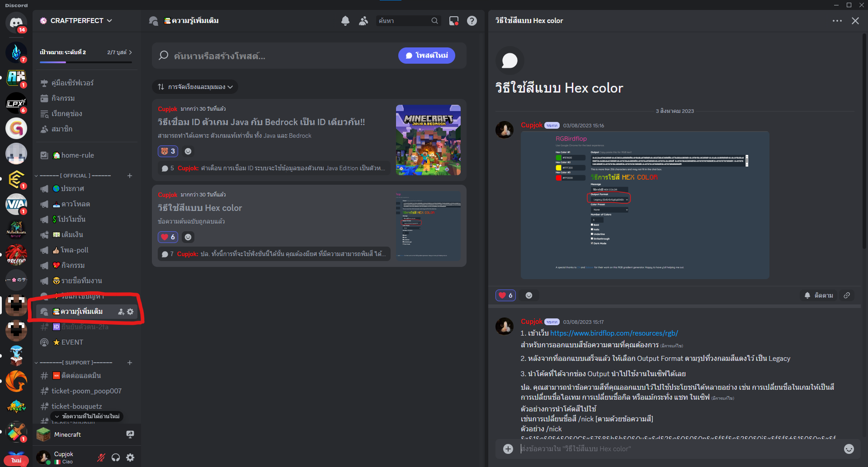This screenshot has height=467, width=868.
Task: Open Minecraft Java Bedrock post thumbnail
Action: [x=428, y=140]
